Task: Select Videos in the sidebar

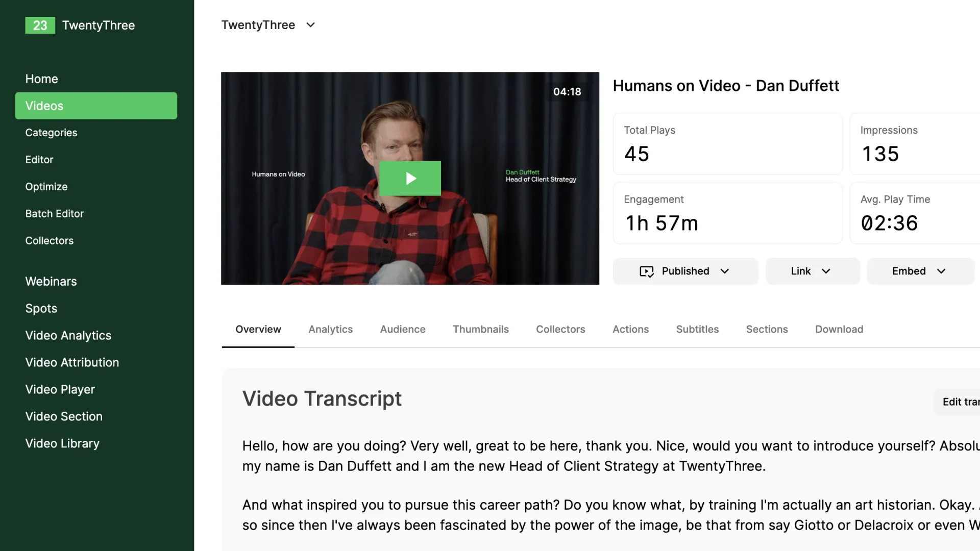Action: (x=96, y=106)
